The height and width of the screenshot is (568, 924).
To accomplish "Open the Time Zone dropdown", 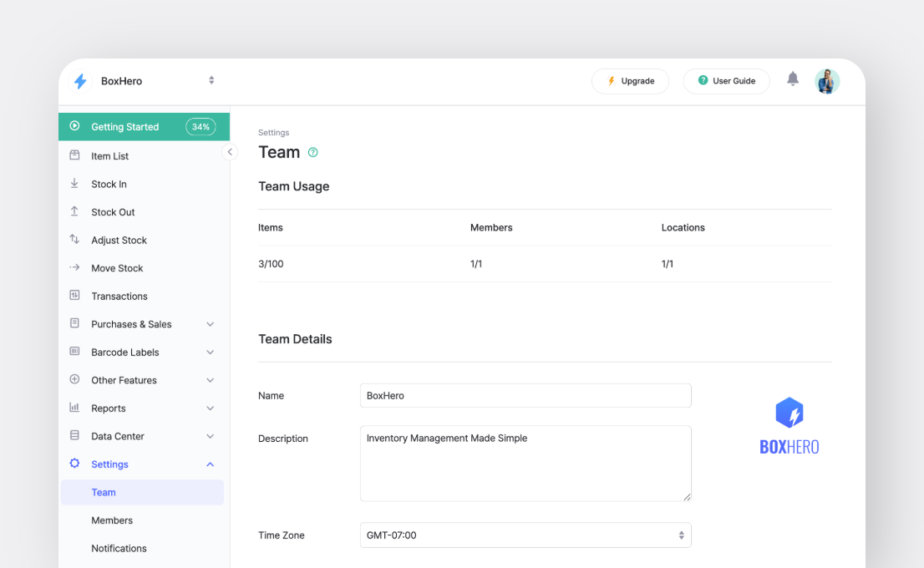I will click(x=525, y=535).
